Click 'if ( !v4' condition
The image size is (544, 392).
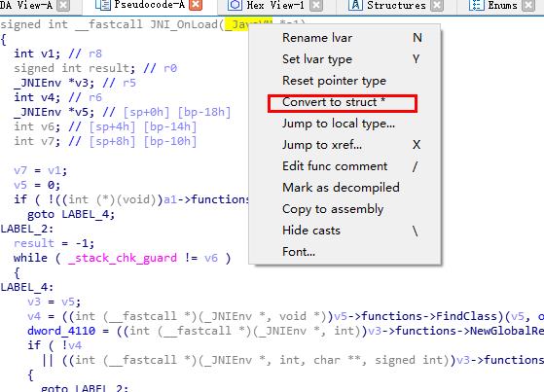[54, 345]
